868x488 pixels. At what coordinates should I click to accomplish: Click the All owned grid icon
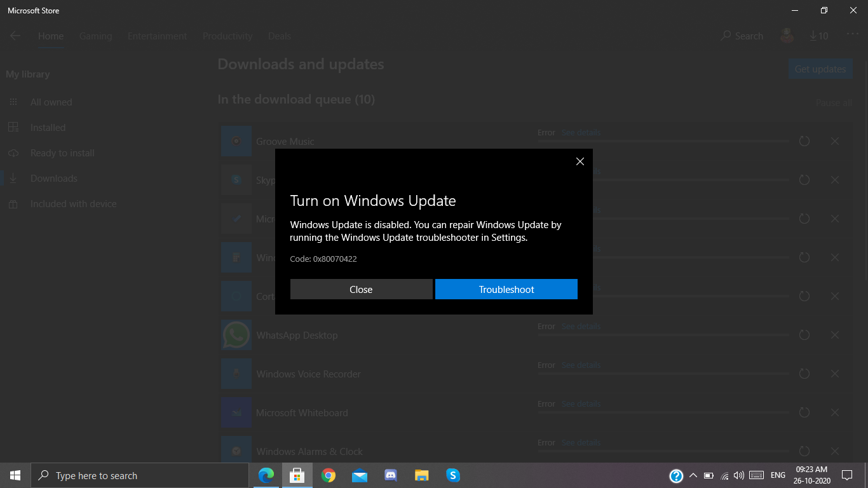pos(13,102)
